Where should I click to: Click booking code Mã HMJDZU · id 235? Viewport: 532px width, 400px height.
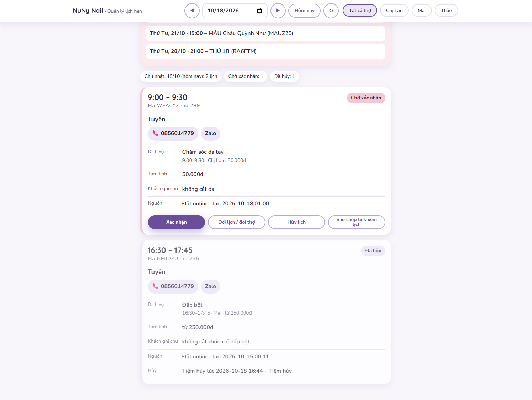coord(173,259)
